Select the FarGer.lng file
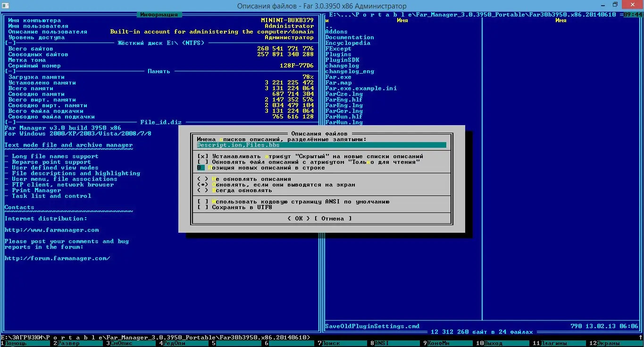Image resolution: width=644 pixels, height=347 pixels. click(344, 111)
